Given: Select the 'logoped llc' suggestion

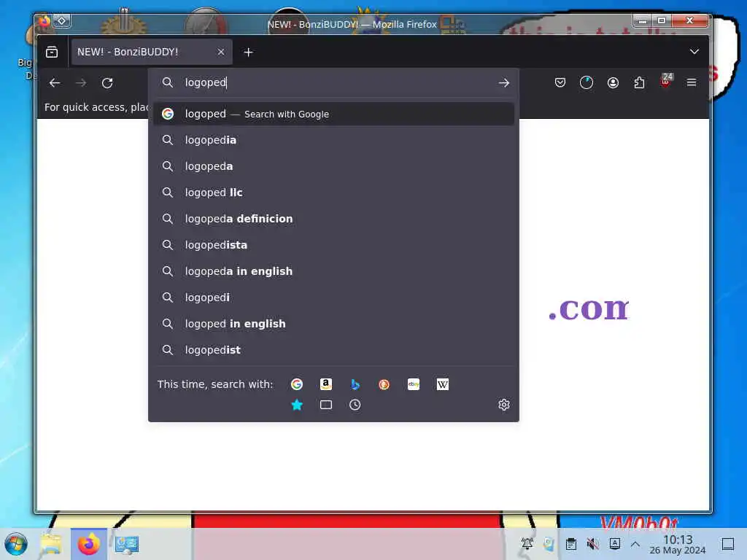Looking at the screenshot, I should point(333,192).
